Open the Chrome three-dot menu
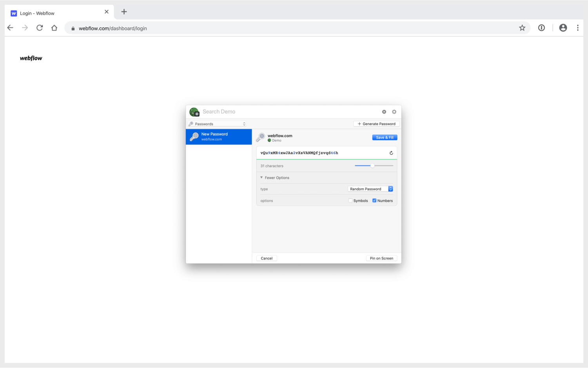The image size is (588, 368). 577,28
